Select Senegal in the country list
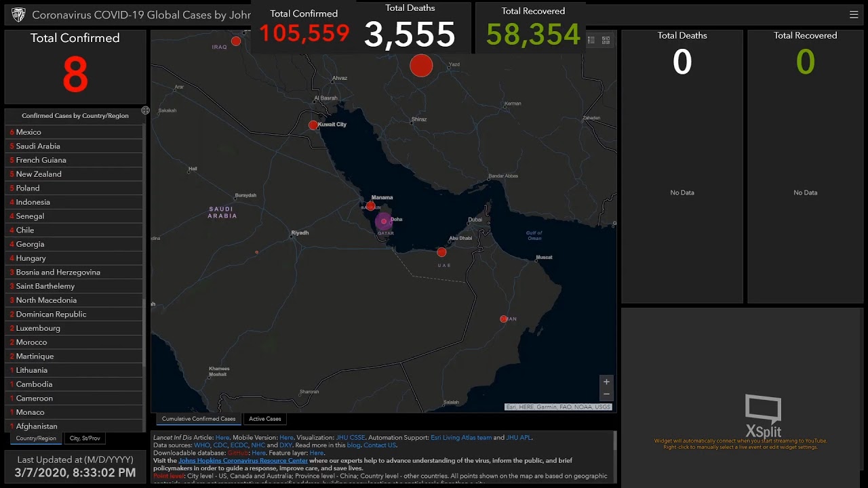Image resolution: width=868 pixels, height=488 pixels. [x=75, y=216]
